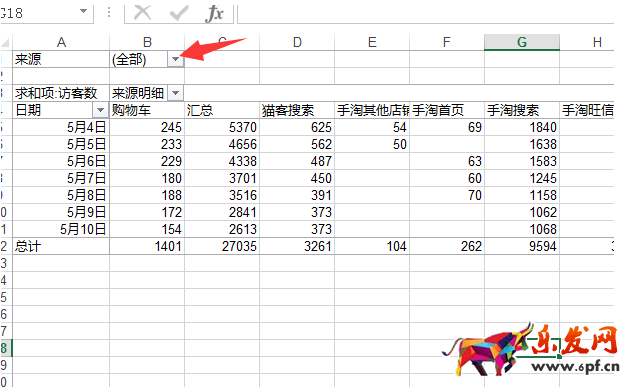
Task: Click the Cancel (X) formula bar icon
Action: (142, 13)
